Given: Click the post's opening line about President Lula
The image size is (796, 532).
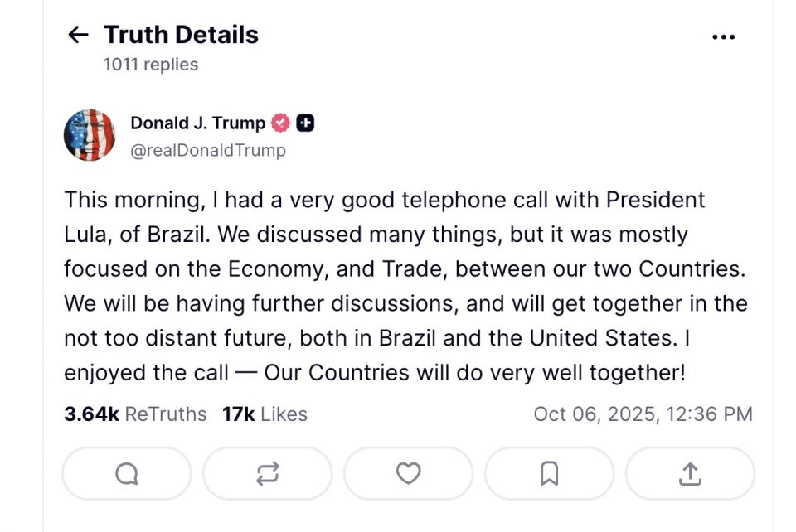Looking at the screenshot, I should (x=385, y=200).
